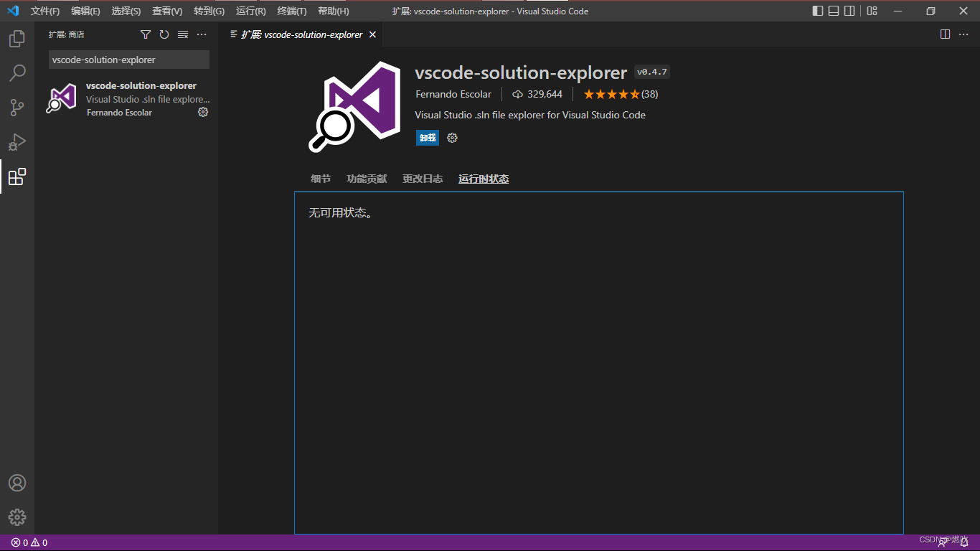The image size is (980, 551).
Task: Open the 查看(V) menu
Action: click(167, 11)
